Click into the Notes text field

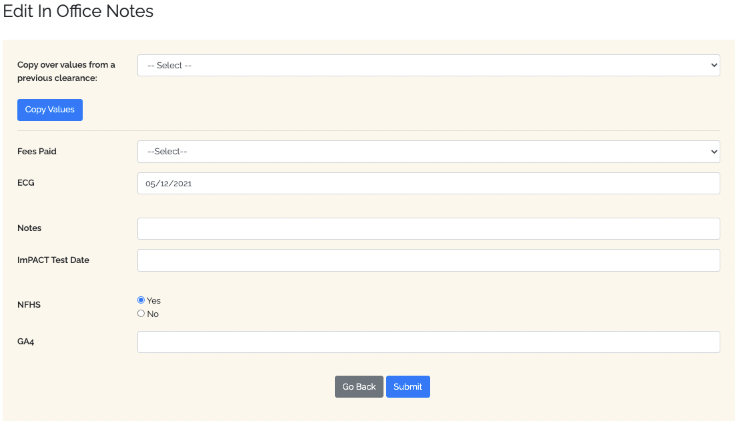tap(427, 229)
